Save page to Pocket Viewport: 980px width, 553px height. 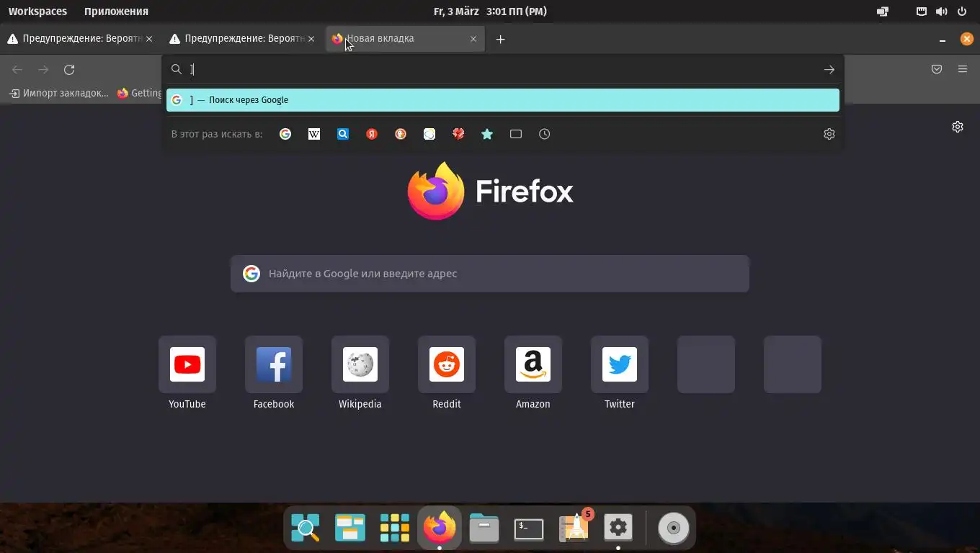click(x=937, y=70)
